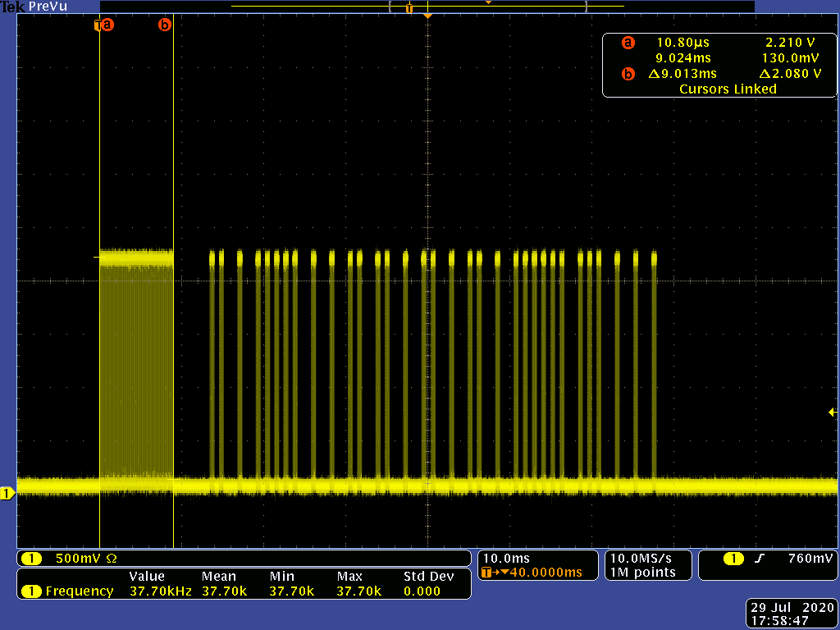The width and height of the screenshot is (840, 630).
Task: Click the Std Dev value 0.000
Action: pyautogui.click(x=422, y=591)
